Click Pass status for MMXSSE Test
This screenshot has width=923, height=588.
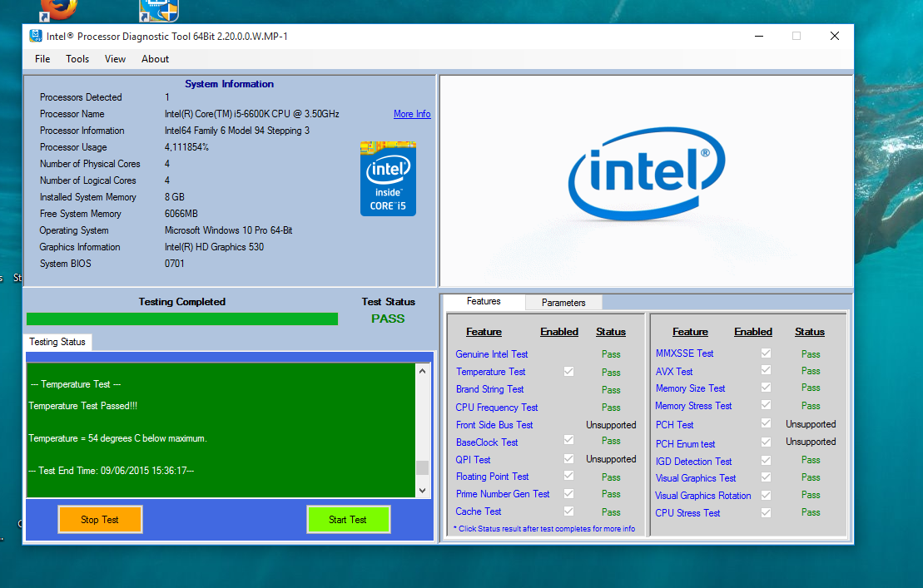(811, 354)
